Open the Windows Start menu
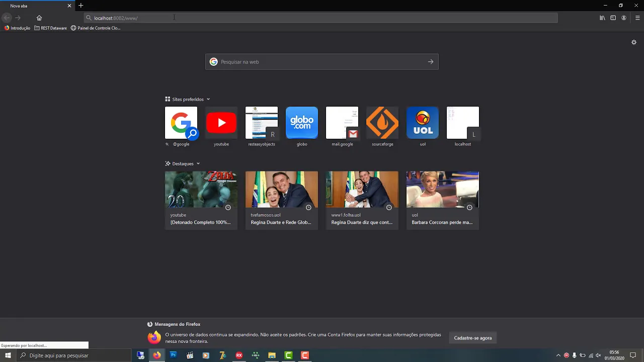Image resolution: width=644 pixels, height=362 pixels. (x=8, y=355)
